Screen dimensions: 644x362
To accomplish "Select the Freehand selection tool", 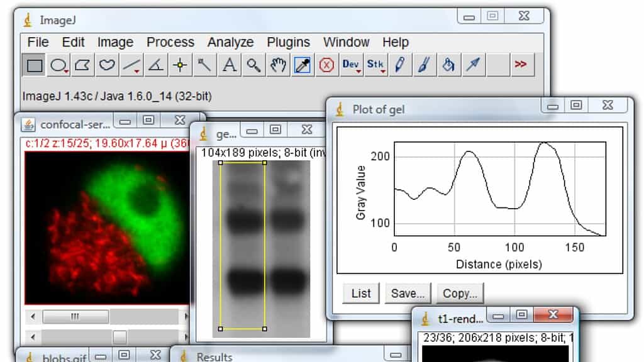I will [x=107, y=65].
